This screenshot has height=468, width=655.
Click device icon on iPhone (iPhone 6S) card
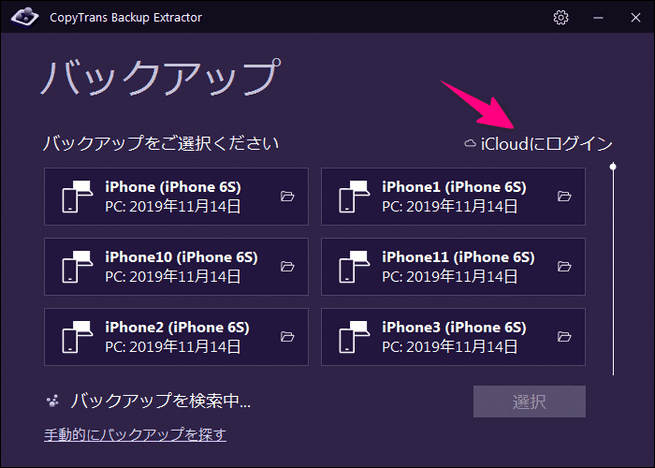(77, 196)
